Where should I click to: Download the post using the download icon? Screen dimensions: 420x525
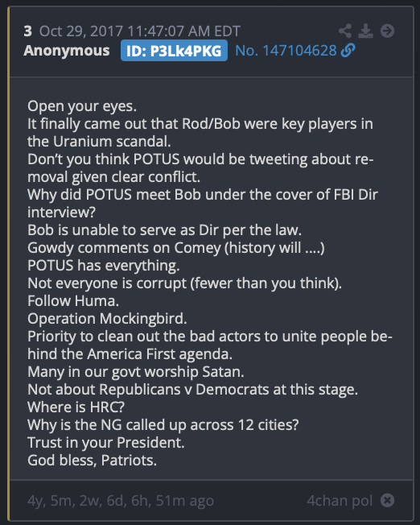(365, 31)
